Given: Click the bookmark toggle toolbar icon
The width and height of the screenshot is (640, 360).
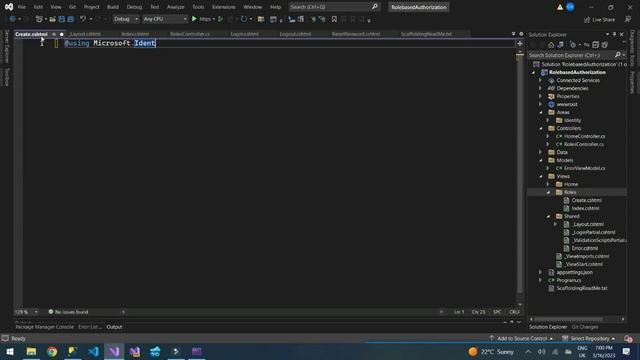Looking at the screenshot, I should click(x=334, y=19).
